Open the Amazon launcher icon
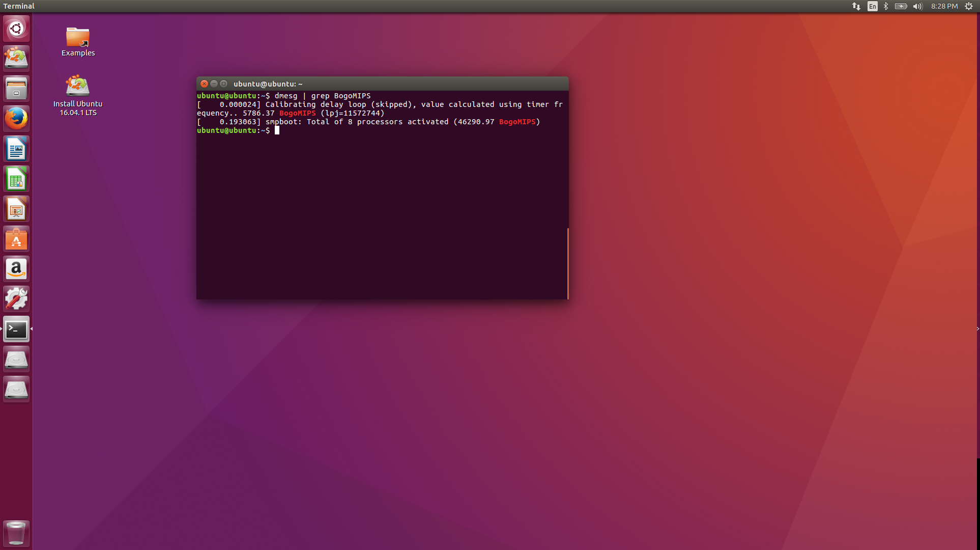 coord(16,269)
